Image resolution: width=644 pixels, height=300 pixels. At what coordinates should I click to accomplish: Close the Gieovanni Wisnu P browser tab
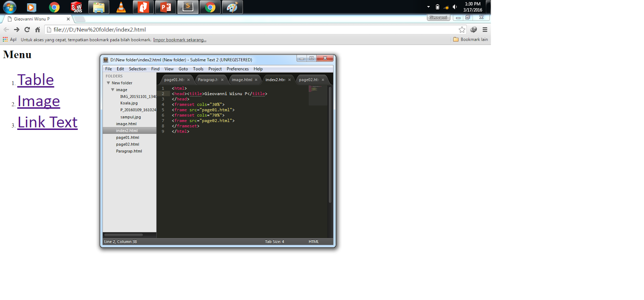tap(68, 19)
